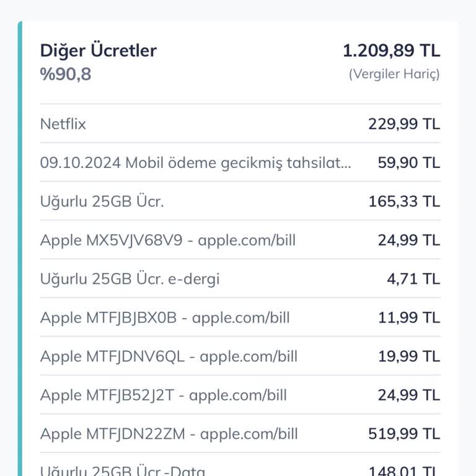Tap the Diğer Ücretler section heading
Viewport: 476px width, 476px height.
point(99,51)
